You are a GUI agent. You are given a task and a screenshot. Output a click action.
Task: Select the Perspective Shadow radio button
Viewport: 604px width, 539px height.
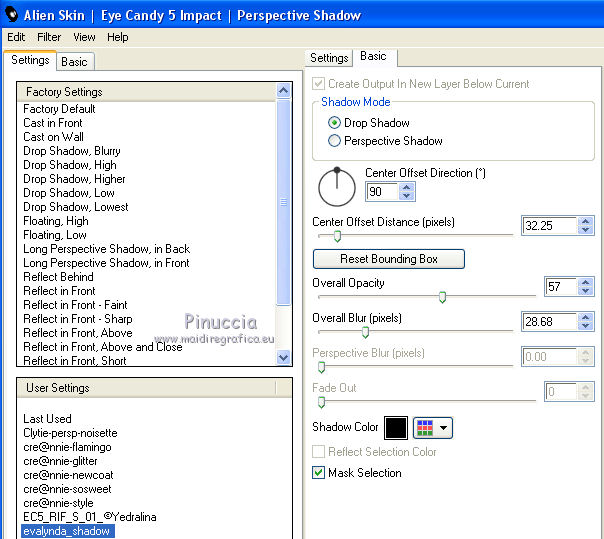pos(334,141)
